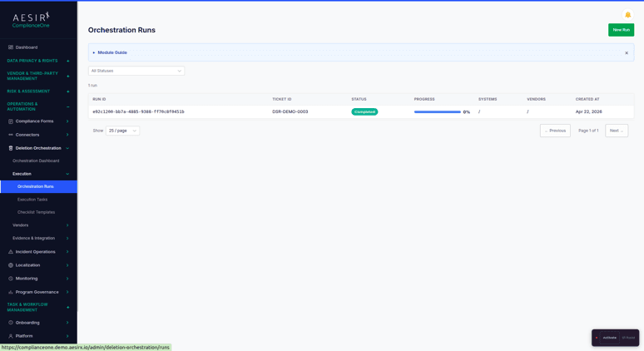Screen dimensions: 644x351
Task: Expand the Incident Operations chevron
Action: [x=67, y=252]
